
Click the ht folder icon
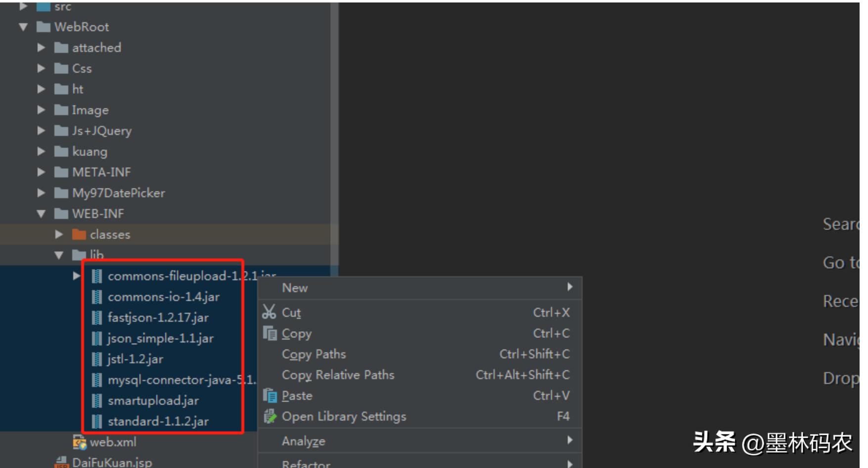pos(61,89)
